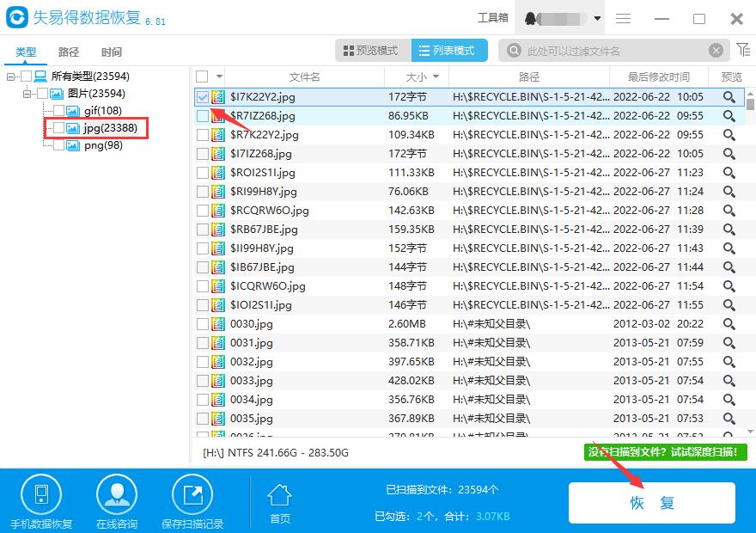Select row 0032.jpg file name
756x533 pixels.
(x=252, y=362)
